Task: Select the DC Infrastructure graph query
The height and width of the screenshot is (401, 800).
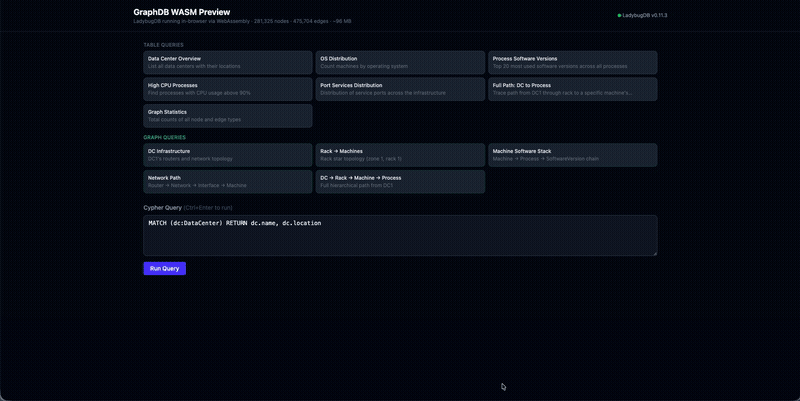Action: [228, 155]
